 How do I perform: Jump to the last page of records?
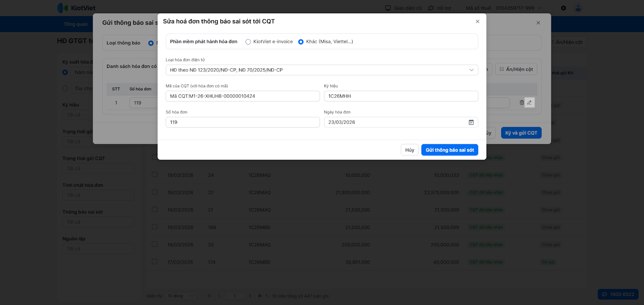click(x=260, y=296)
